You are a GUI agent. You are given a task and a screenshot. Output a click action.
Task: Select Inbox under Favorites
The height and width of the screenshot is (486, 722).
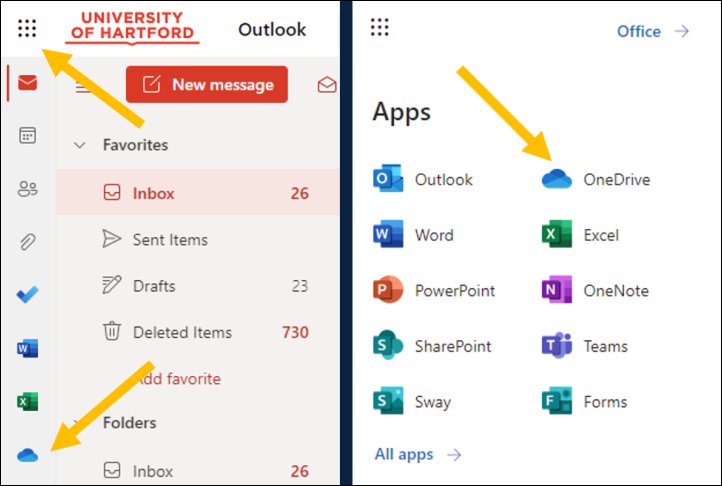point(198,193)
